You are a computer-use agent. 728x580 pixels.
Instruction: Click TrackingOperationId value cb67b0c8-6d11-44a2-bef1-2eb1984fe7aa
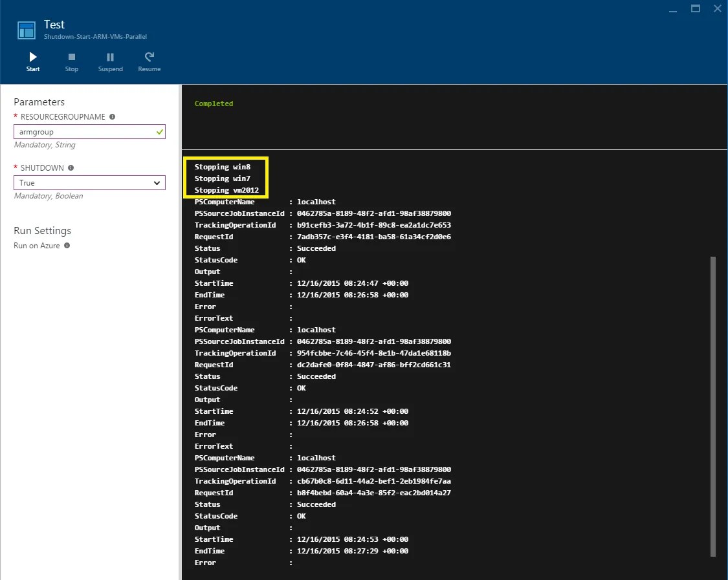374,481
